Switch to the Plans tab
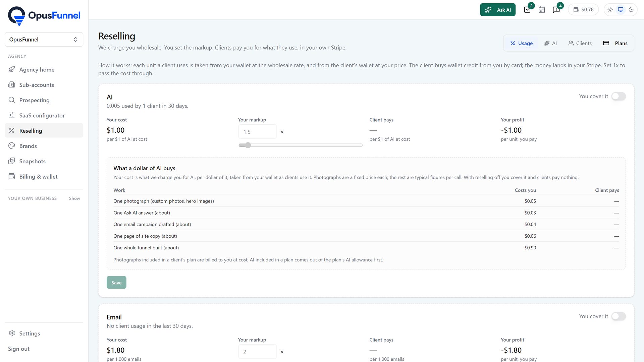 [615, 43]
